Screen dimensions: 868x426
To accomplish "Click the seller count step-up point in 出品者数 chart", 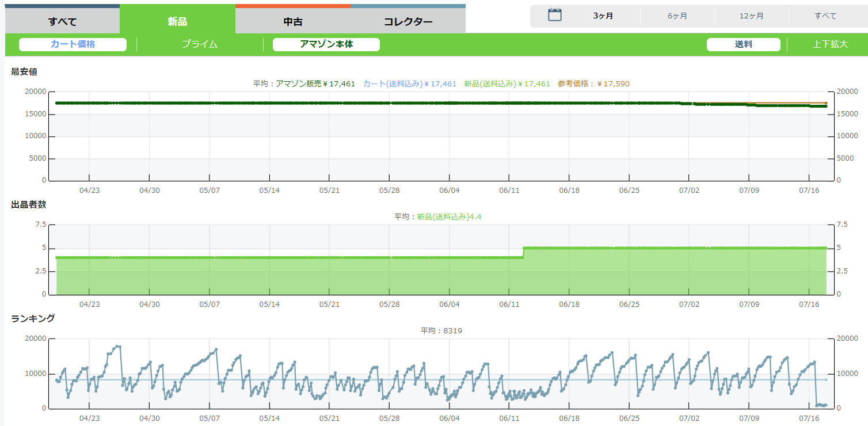I will [x=524, y=249].
